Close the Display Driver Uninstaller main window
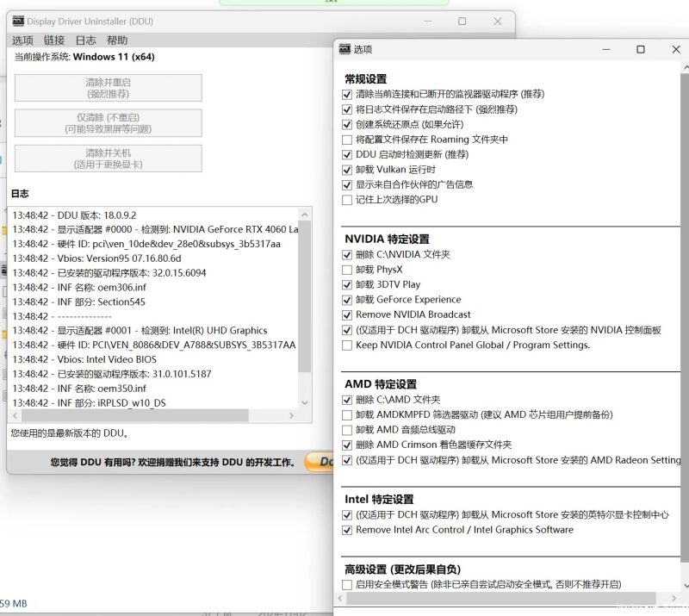The image size is (689, 616). click(x=498, y=21)
